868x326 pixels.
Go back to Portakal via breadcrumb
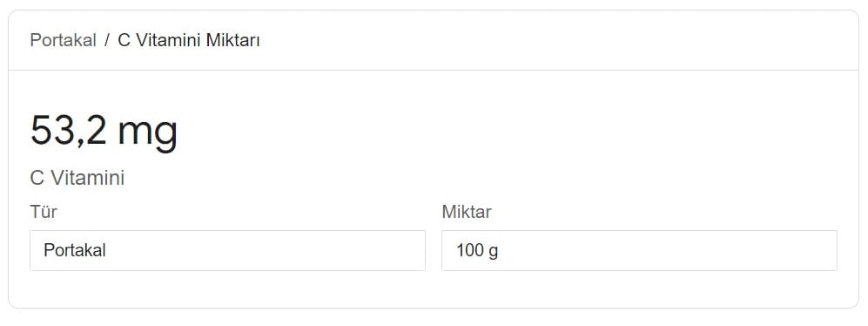coord(63,40)
